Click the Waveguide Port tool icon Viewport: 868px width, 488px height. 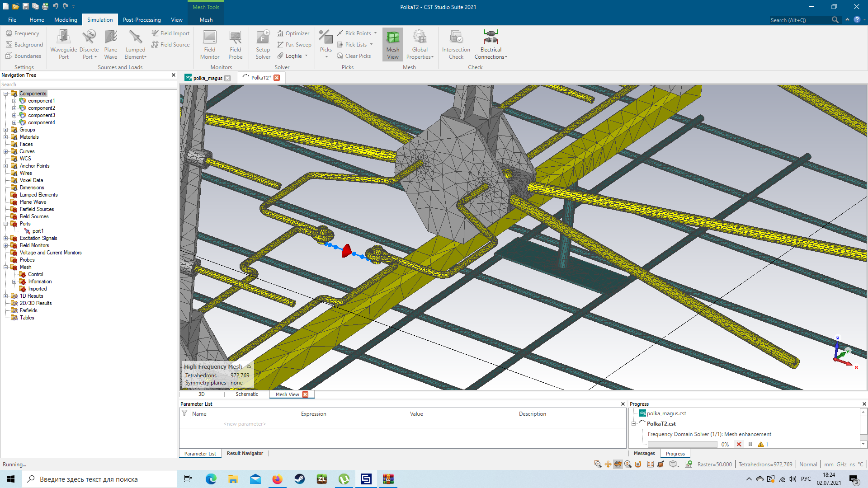(63, 38)
